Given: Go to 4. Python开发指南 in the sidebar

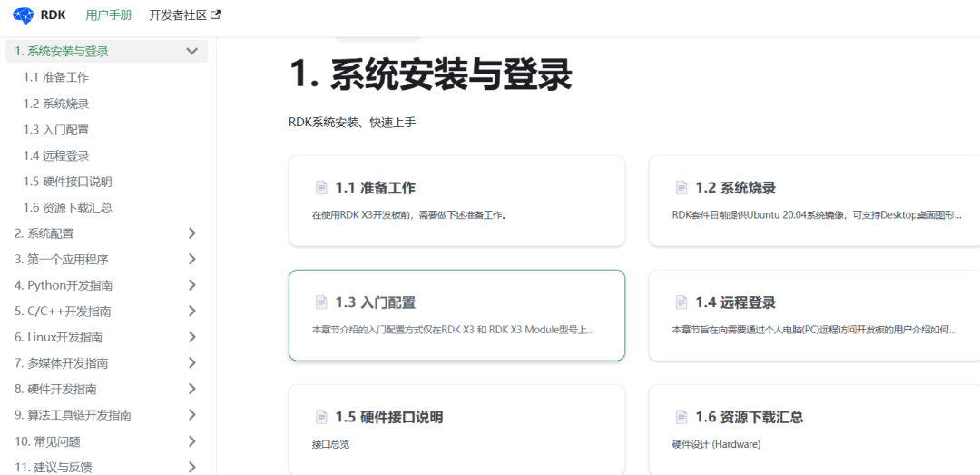Looking at the screenshot, I should (x=64, y=285).
